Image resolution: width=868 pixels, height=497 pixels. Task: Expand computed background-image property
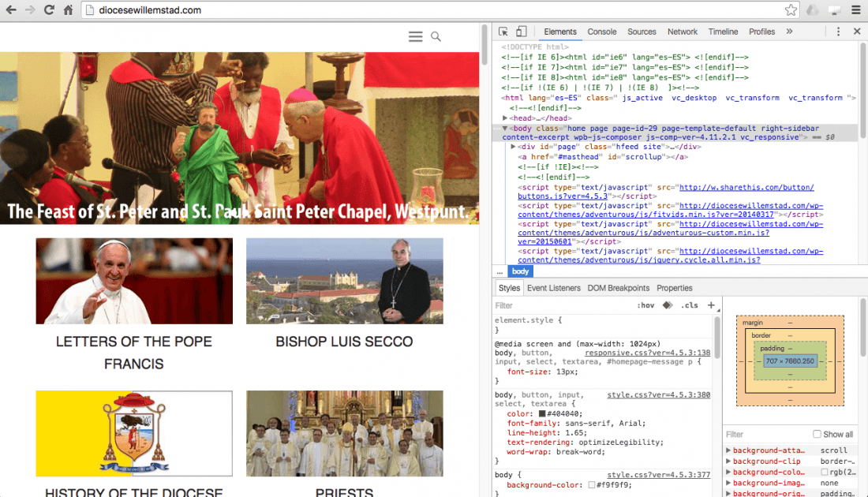coord(728,483)
